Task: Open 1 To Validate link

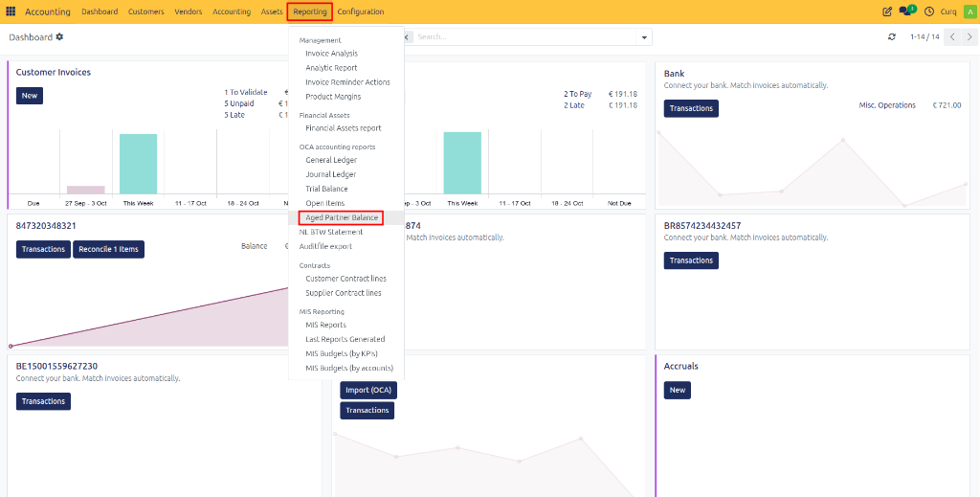Action: (x=246, y=93)
